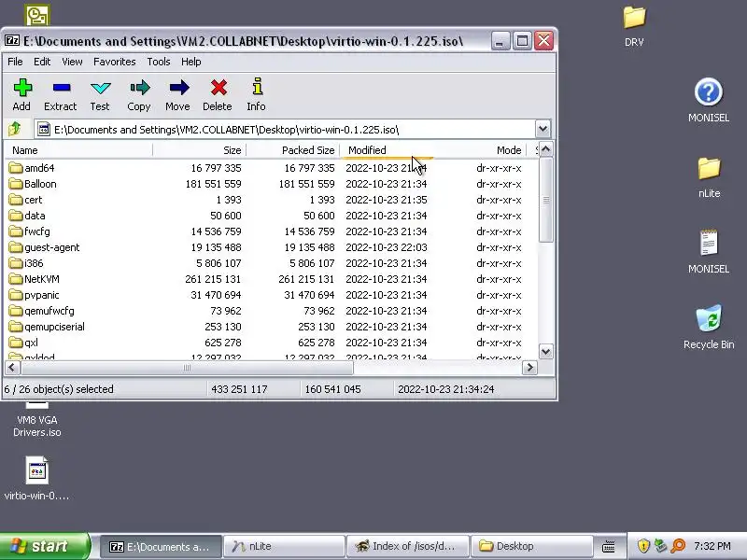Viewport: 747px width, 560px height.
Task: Click the address bar path field
Action: (285, 129)
